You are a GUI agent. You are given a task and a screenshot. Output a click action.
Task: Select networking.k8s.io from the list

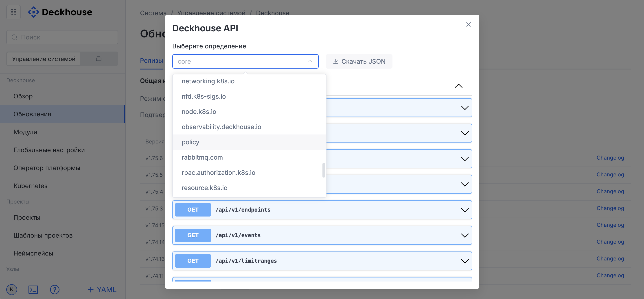(x=249, y=81)
